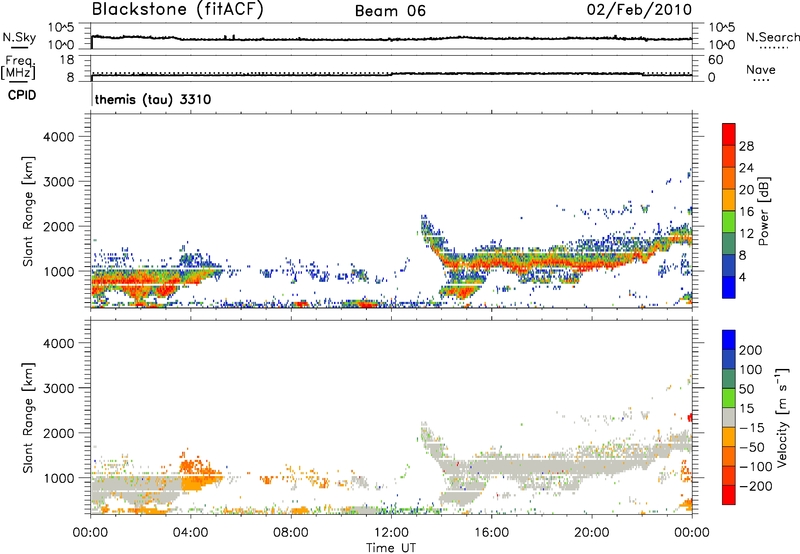Pick the light green swatch between 12 and 16

click(729, 222)
